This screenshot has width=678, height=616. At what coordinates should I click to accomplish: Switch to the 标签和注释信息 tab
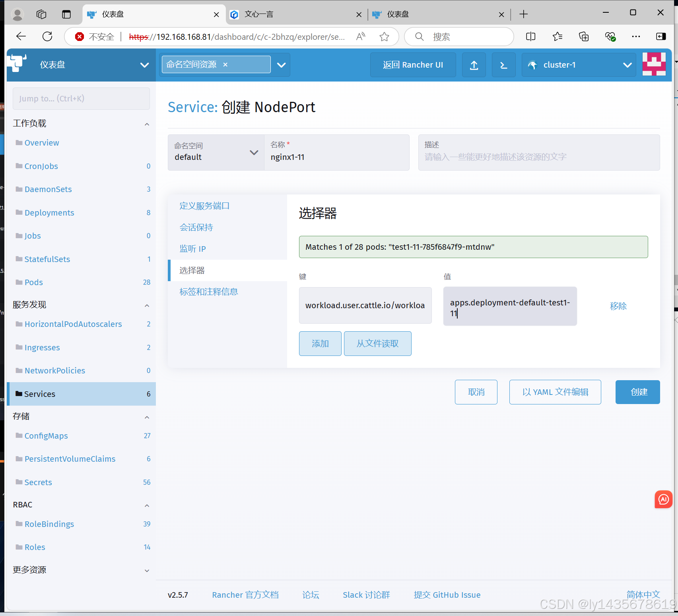[208, 292]
